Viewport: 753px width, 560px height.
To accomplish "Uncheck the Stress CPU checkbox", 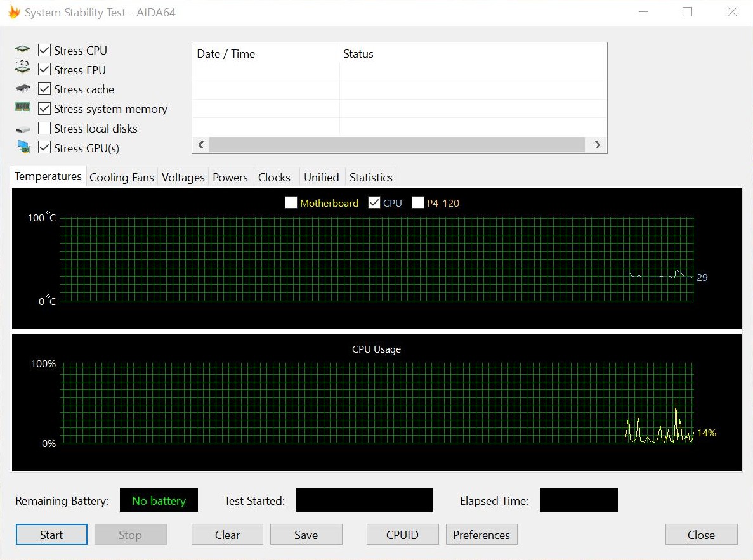I will [44, 50].
